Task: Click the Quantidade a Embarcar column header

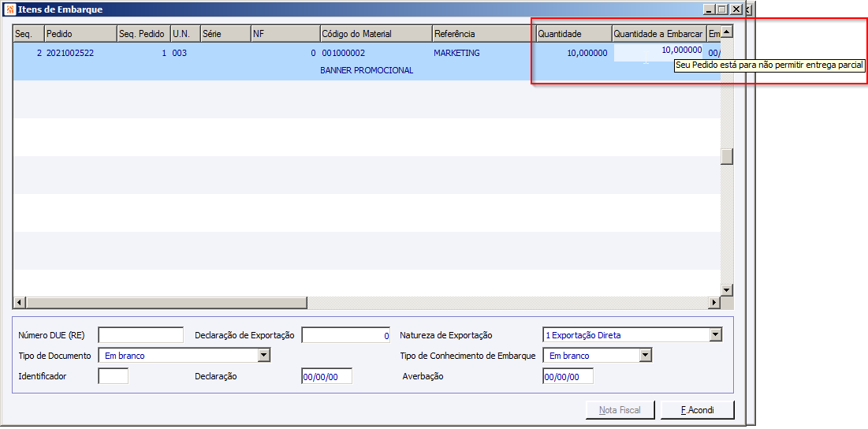Action: pos(659,34)
